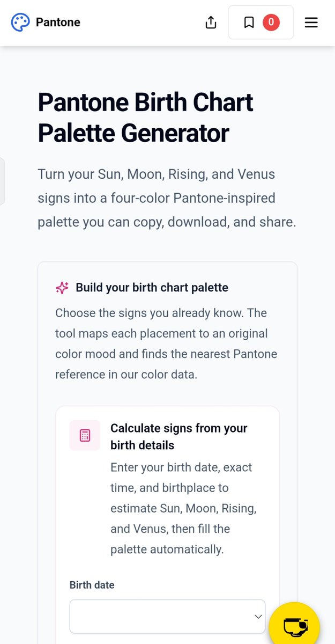Screen dimensions: 335x644
Task: Click the Build your birth chart palette title
Action: coord(152,288)
